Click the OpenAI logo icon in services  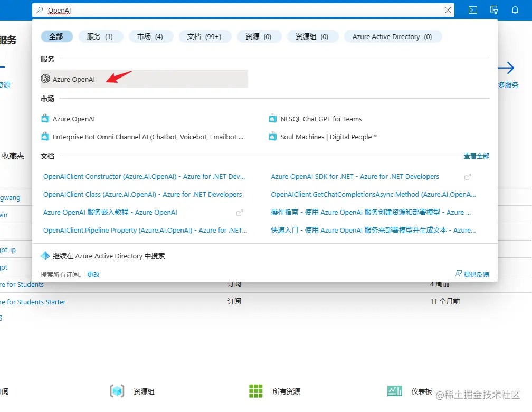tap(45, 79)
